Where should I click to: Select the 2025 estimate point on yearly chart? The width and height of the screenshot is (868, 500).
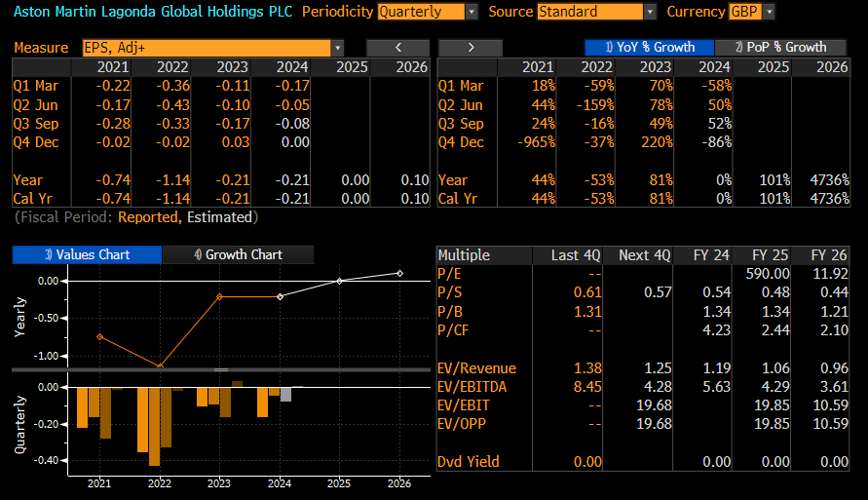tap(340, 282)
